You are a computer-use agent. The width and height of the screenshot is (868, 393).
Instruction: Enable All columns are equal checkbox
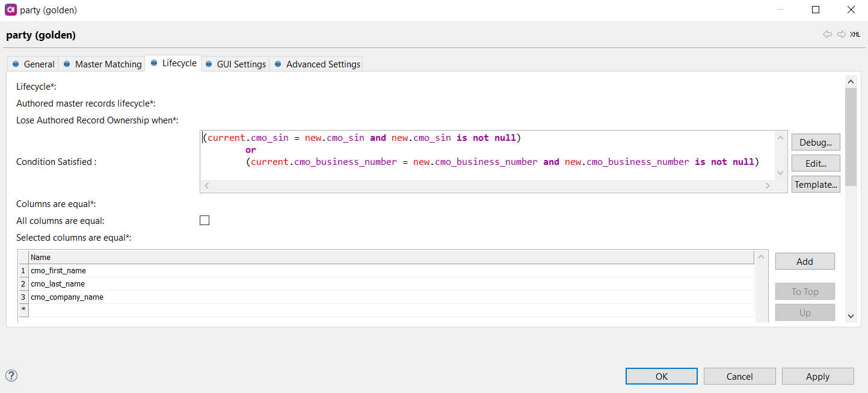tap(205, 220)
